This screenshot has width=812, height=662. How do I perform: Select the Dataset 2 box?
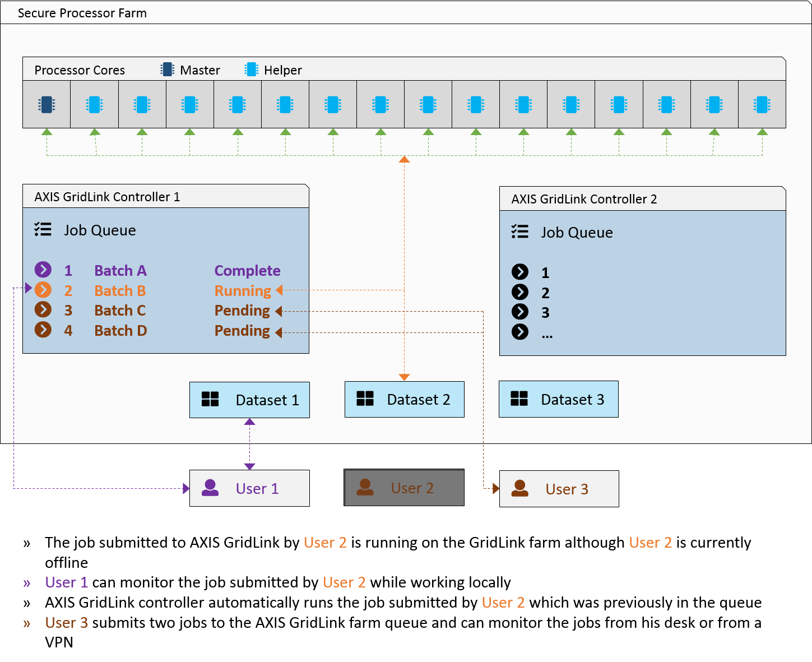coord(405,399)
